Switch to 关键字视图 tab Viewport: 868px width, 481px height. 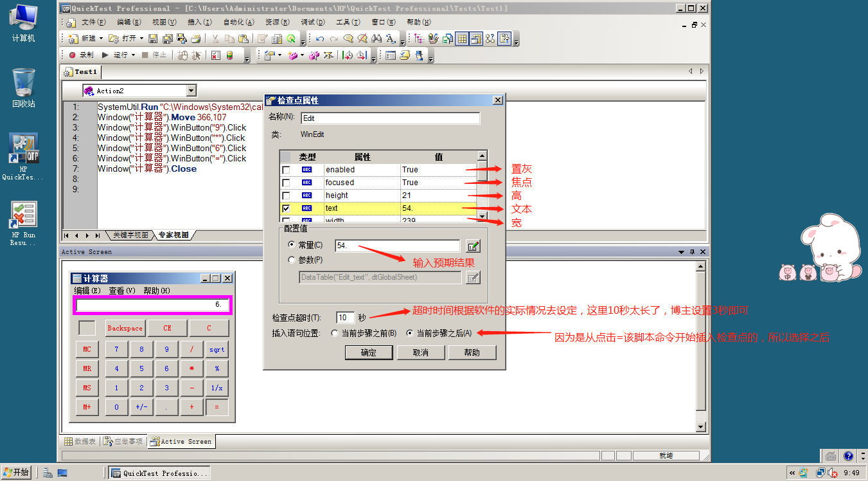(x=130, y=235)
